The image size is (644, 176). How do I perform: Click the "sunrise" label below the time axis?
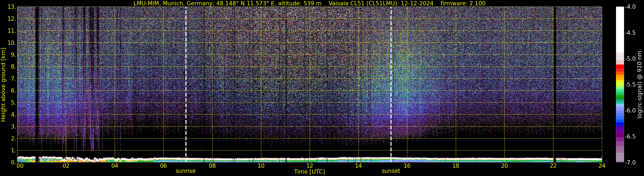185,171
